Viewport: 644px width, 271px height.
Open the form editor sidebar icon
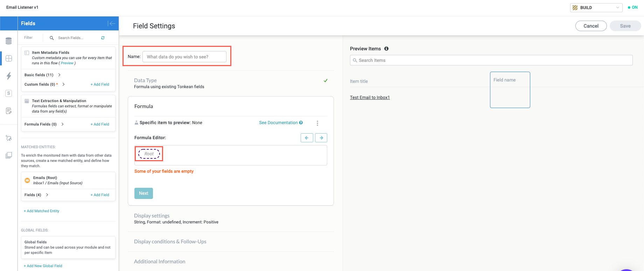pyautogui.click(x=9, y=111)
